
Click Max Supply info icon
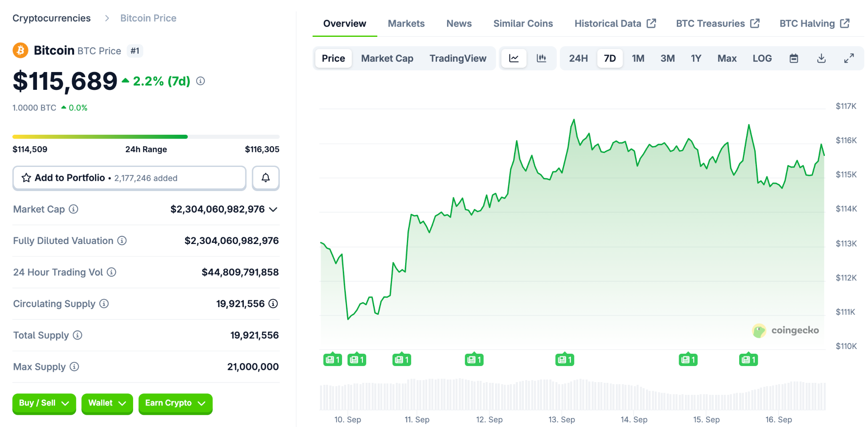(x=74, y=367)
